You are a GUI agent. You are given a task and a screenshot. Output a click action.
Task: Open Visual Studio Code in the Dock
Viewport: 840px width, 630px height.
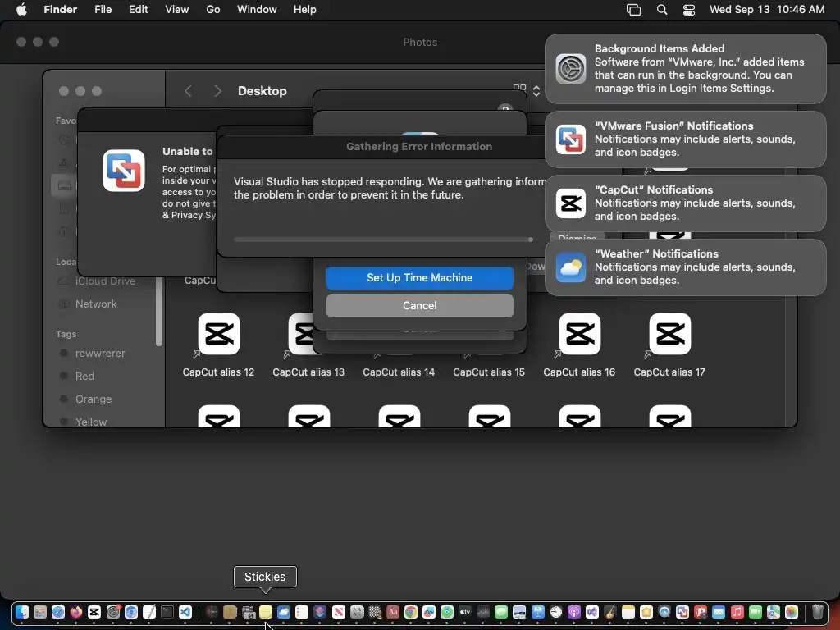[185, 612]
